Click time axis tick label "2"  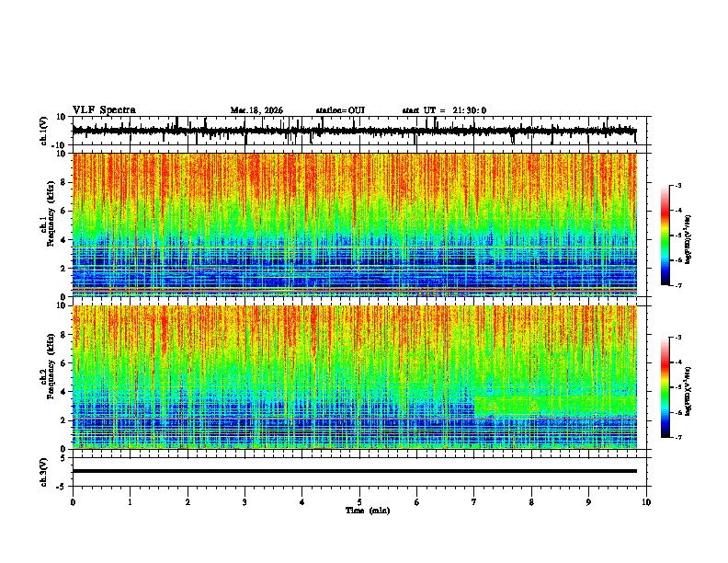click(188, 502)
